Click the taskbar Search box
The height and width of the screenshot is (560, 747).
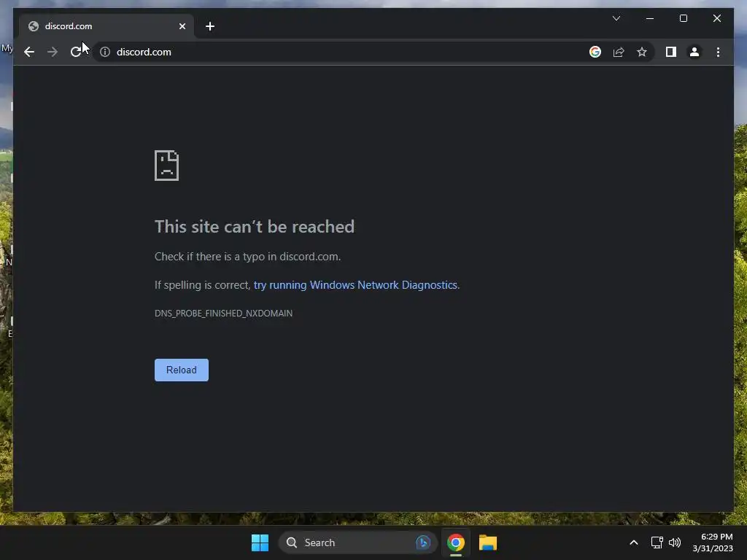(x=357, y=542)
